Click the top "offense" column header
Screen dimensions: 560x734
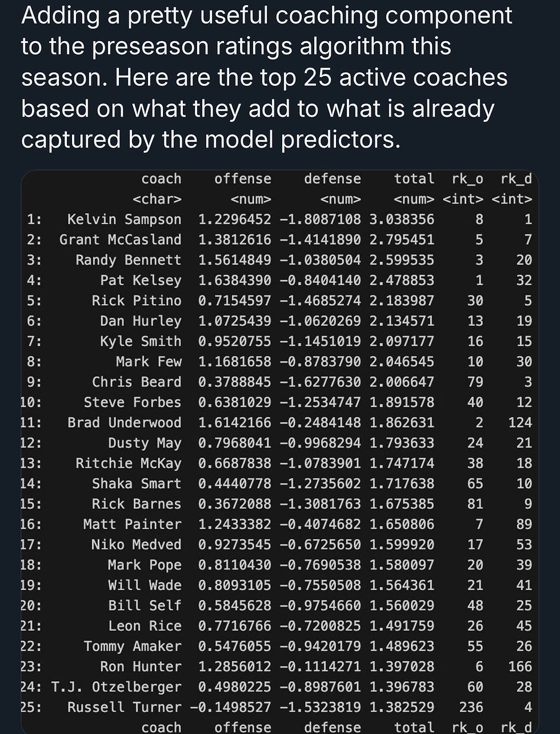[x=242, y=179]
